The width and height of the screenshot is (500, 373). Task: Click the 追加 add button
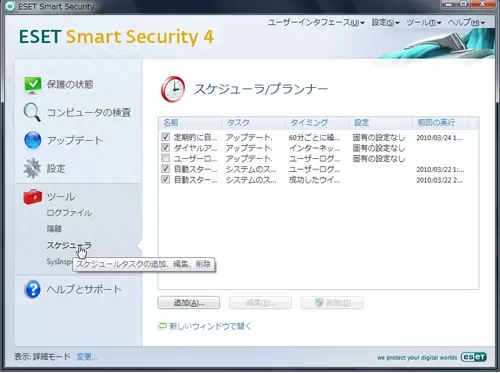coord(189,303)
